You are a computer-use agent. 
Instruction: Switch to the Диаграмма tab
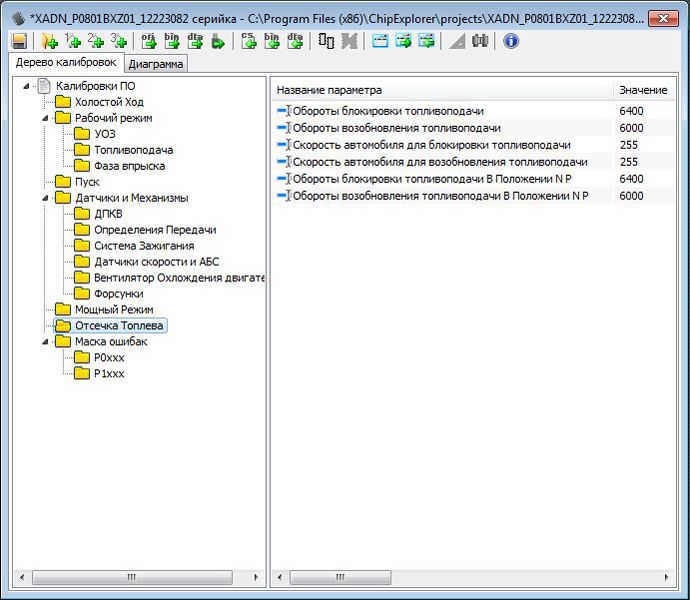155,64
